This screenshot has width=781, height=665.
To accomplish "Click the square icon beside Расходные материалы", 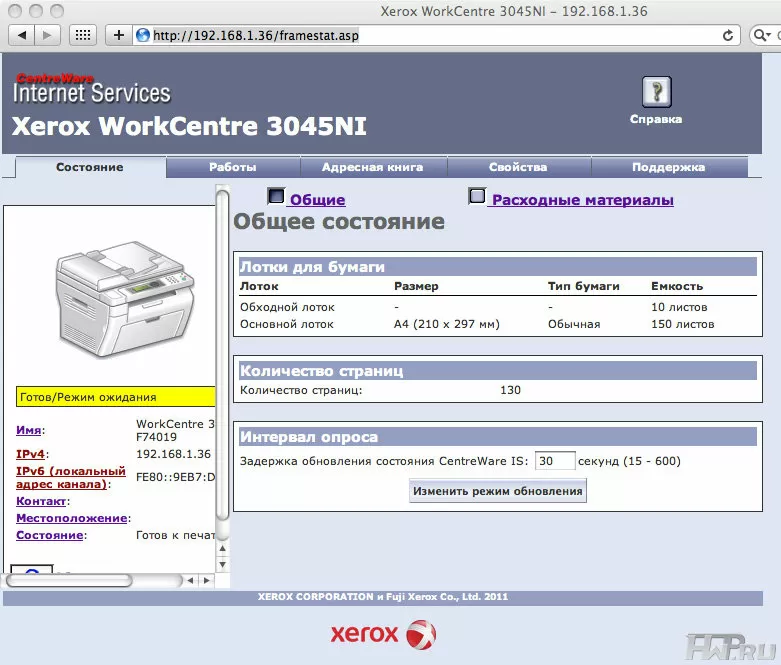I will pyautogui.click(x=477, y=197).
